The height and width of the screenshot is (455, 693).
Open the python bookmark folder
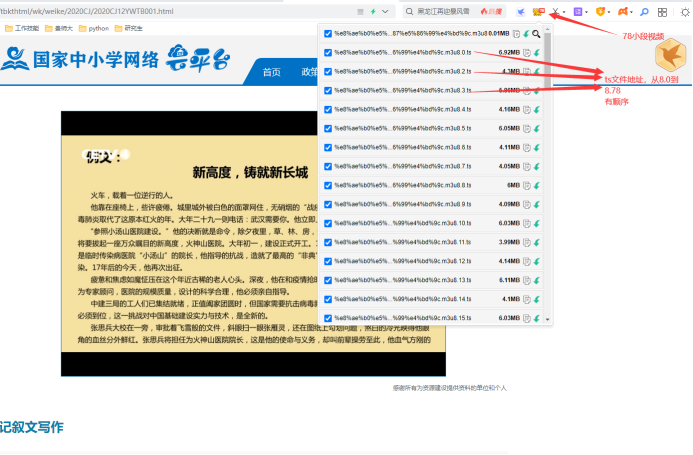94,28
